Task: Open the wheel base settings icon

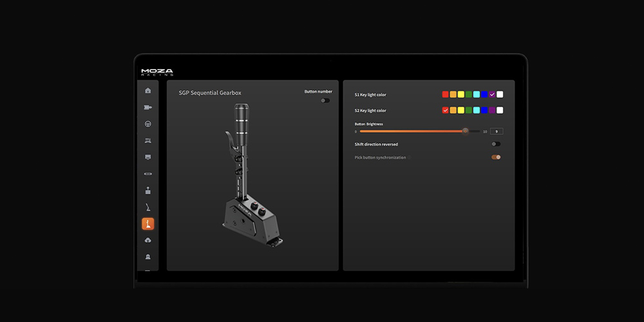Action: tap(148, 108)
